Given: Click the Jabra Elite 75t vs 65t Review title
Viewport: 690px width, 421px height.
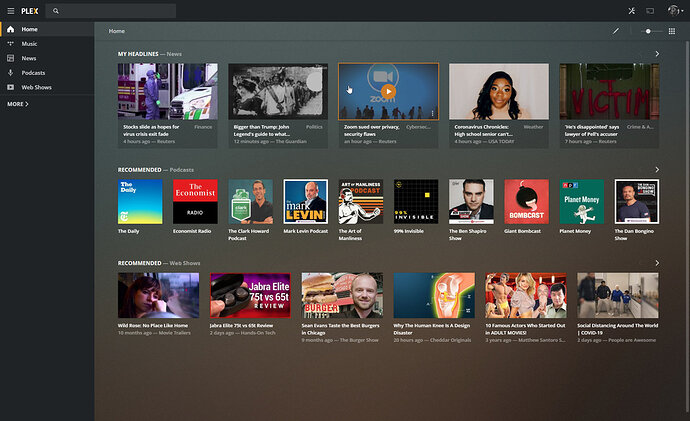Looking at the screenshot, I should coord(241,326).
